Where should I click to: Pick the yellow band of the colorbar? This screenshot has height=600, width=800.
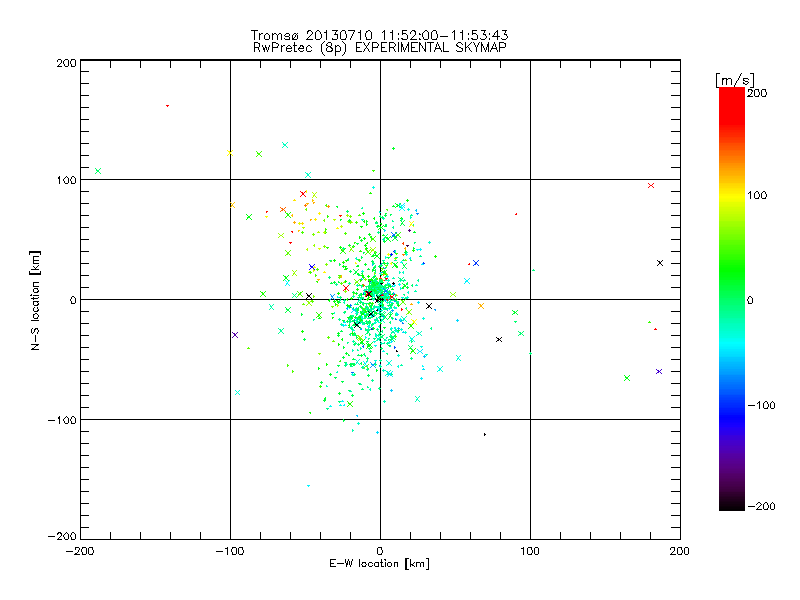(x=732, y=195)
